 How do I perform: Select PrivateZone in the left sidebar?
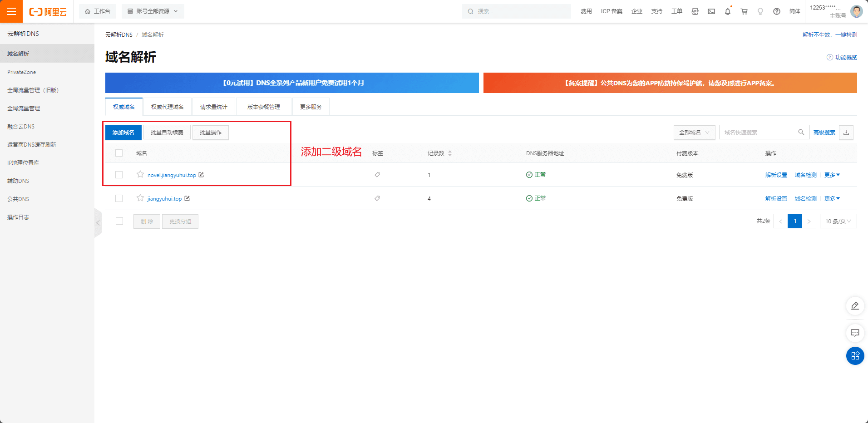click(x=22, y=72)
